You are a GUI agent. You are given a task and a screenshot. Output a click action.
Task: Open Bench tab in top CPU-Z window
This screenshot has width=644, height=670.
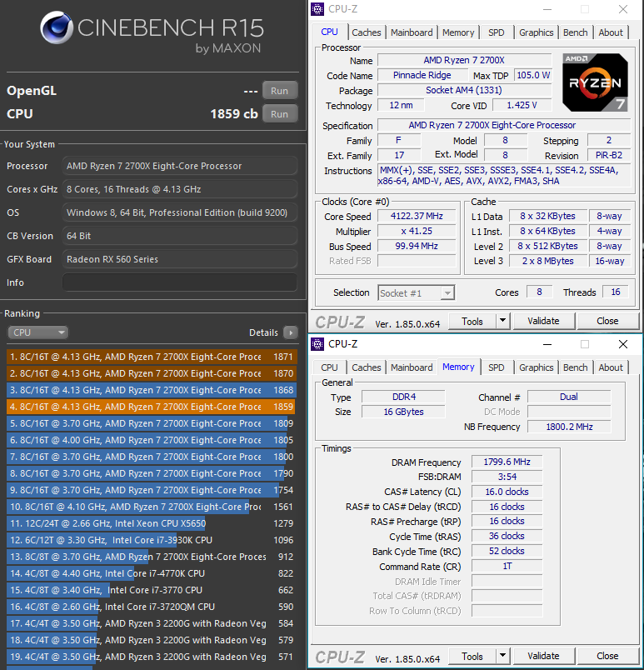[575, 32]
